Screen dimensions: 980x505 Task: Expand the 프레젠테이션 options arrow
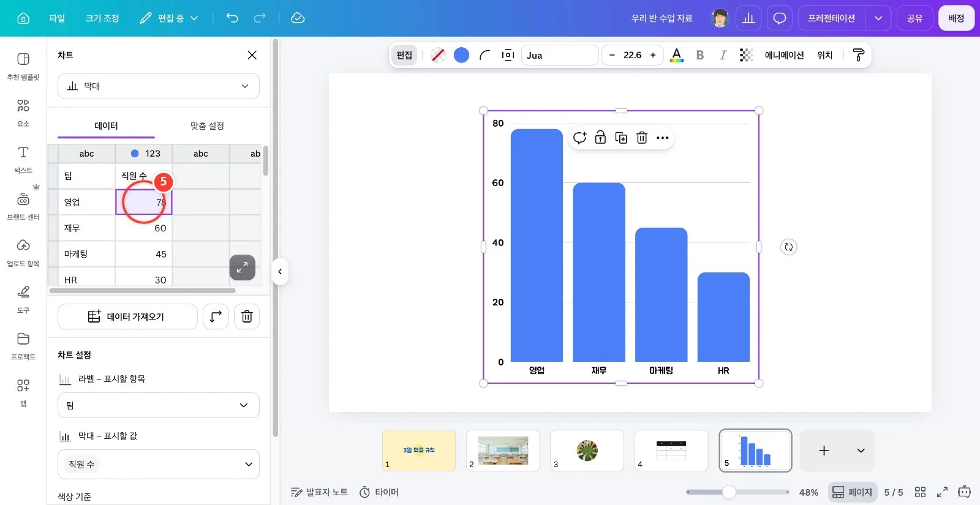(878, 18)
